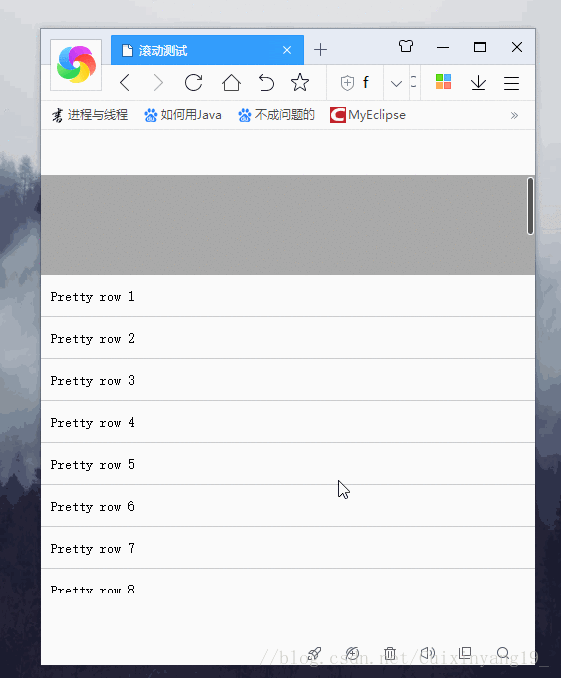
Task: Open the skin shirt icon in title bar
Action: click(406, 46)
